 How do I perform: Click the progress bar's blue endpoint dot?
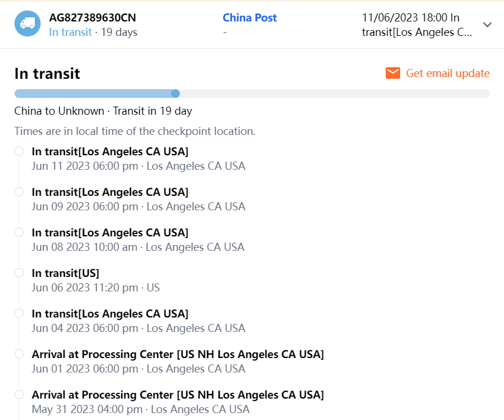click(x=175, y=93)
